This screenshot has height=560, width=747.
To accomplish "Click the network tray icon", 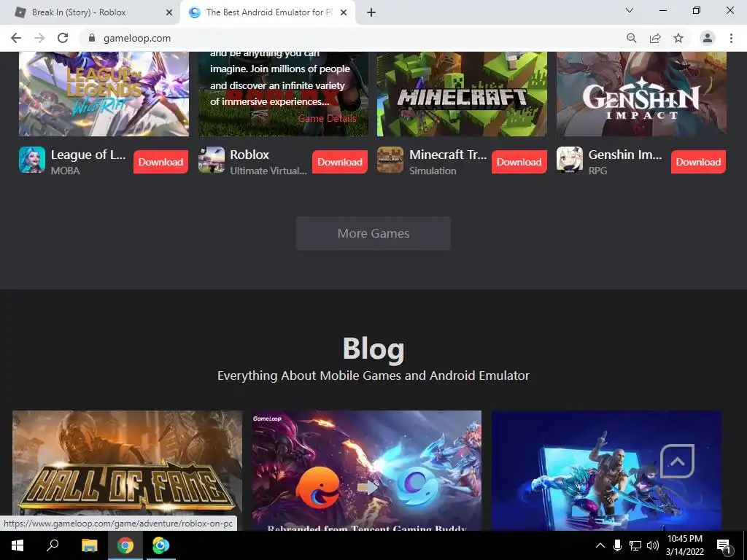I will tap(635, 545).
